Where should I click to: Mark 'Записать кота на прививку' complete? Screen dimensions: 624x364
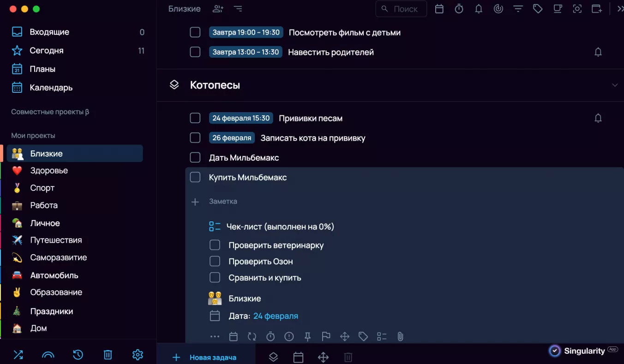click(195, 137)
